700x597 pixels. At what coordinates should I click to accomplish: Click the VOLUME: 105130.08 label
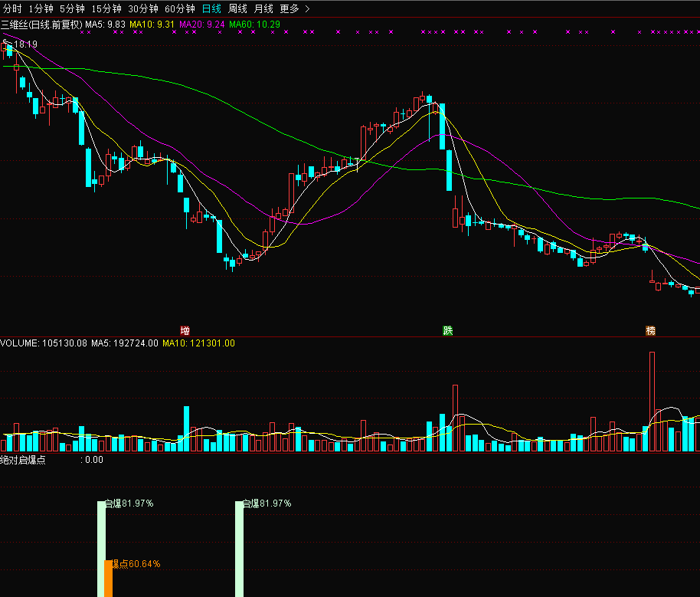pyautogui.click(x=44, y=343)
